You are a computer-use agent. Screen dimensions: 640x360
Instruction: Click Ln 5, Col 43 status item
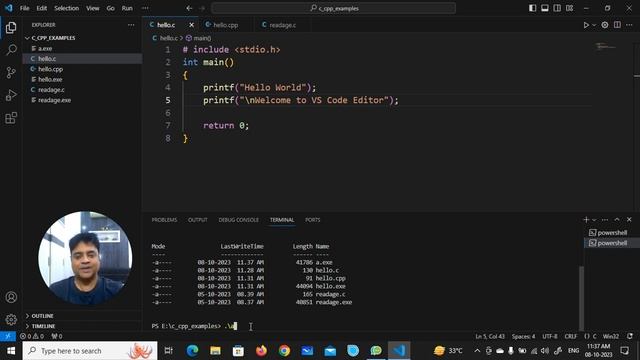coord(490,336)
